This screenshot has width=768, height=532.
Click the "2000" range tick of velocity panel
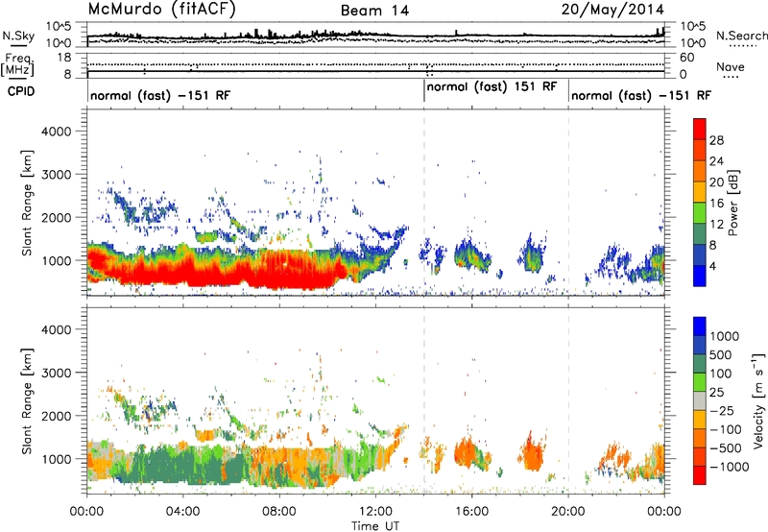(x=57, y=416)
